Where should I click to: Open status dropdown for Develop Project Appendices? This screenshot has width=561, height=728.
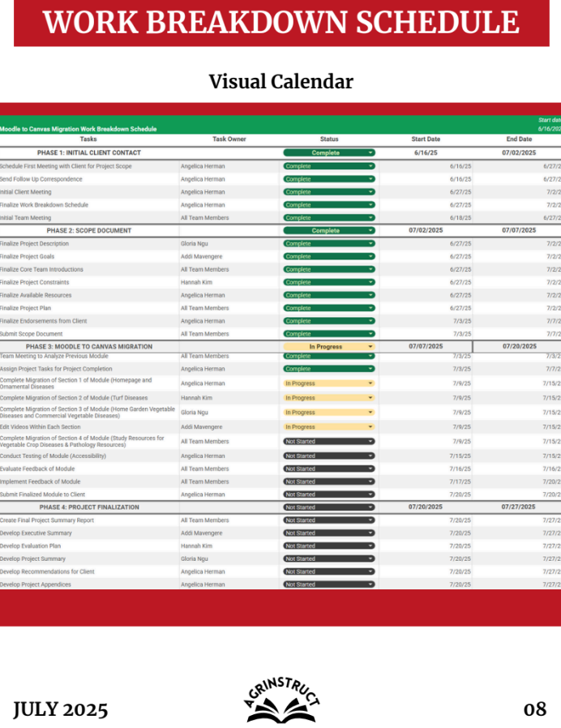[329, 585]
